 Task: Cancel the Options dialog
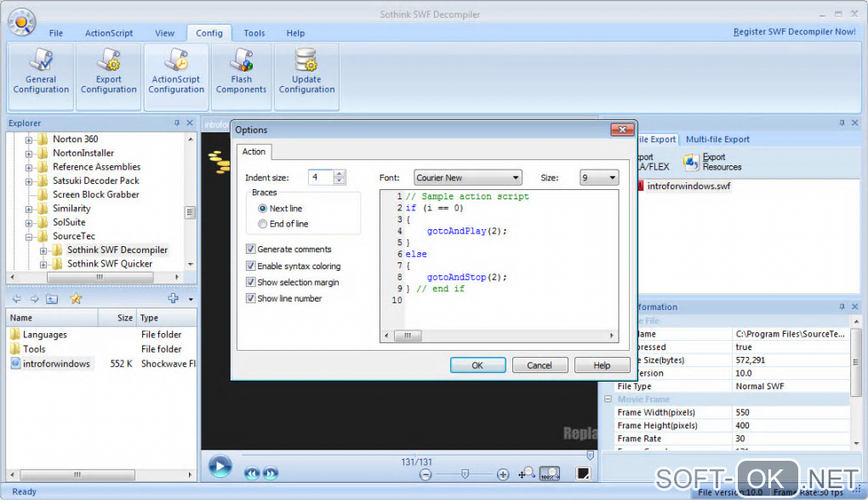pyautogui.click(x=540, y=365)
